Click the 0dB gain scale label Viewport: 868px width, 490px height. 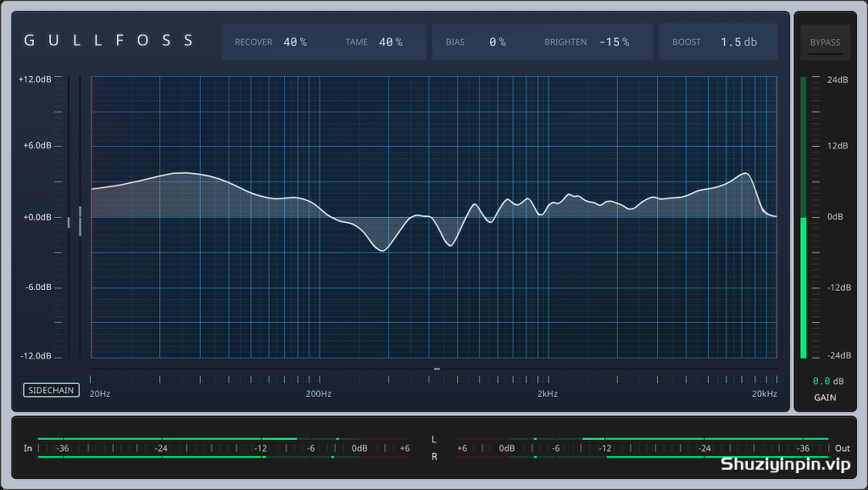coord(835,216)
